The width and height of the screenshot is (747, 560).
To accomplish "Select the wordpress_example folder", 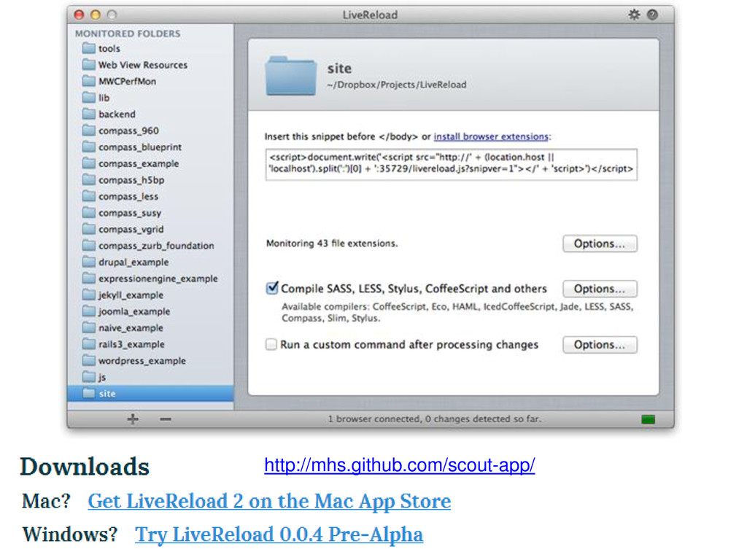I will point(142,360).
